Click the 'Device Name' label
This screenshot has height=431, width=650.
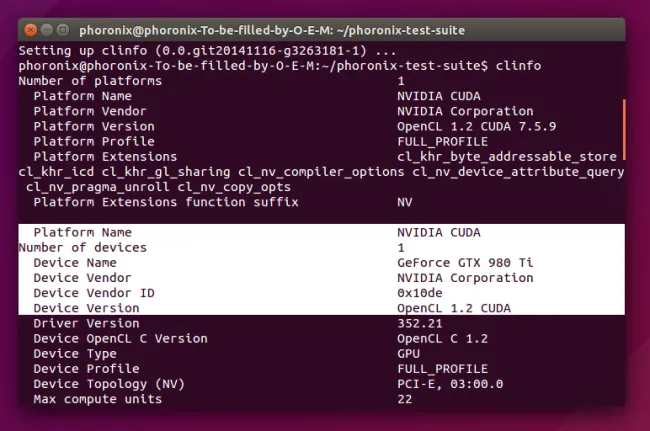(x=75, y=263)
